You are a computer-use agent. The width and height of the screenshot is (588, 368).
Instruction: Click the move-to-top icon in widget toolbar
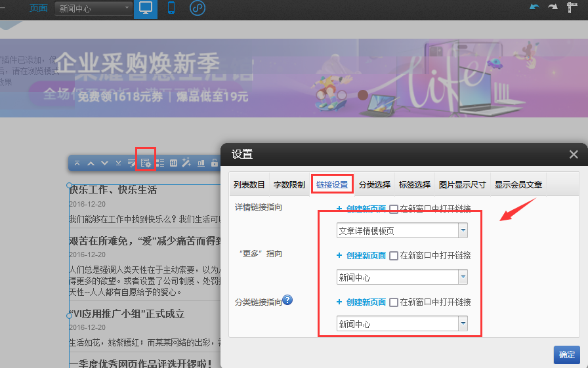(x=77, y=163)
